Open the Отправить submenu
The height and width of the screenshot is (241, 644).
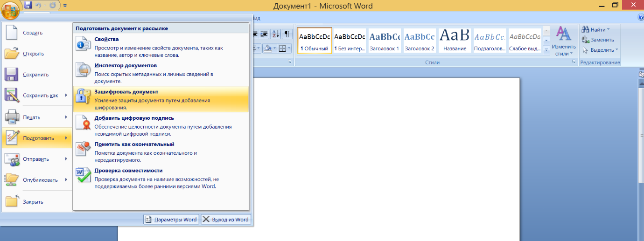[x=37, y=159]
